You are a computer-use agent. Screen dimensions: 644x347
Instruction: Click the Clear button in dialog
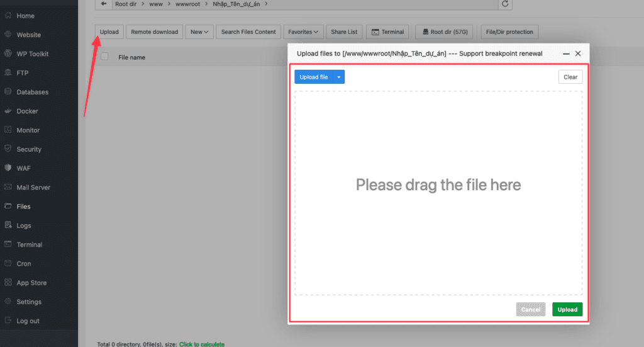click(x=570, y=77)
